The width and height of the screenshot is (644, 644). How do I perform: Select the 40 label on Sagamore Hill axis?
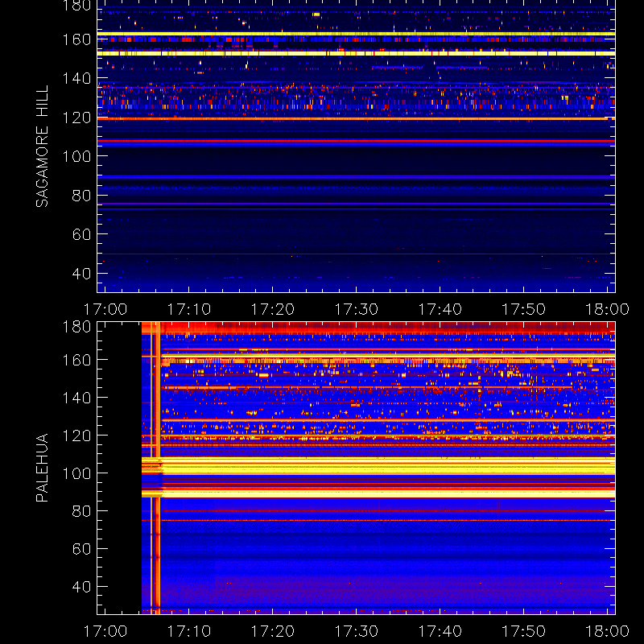(x=81, y=274)
